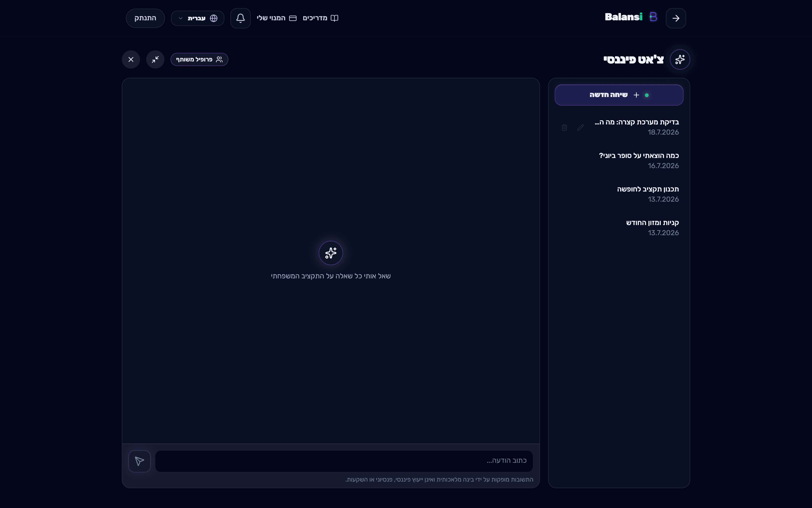Rename the 18.7.2026 conversation with the pencil icon

pyautogui.click(x=581, y=127)
